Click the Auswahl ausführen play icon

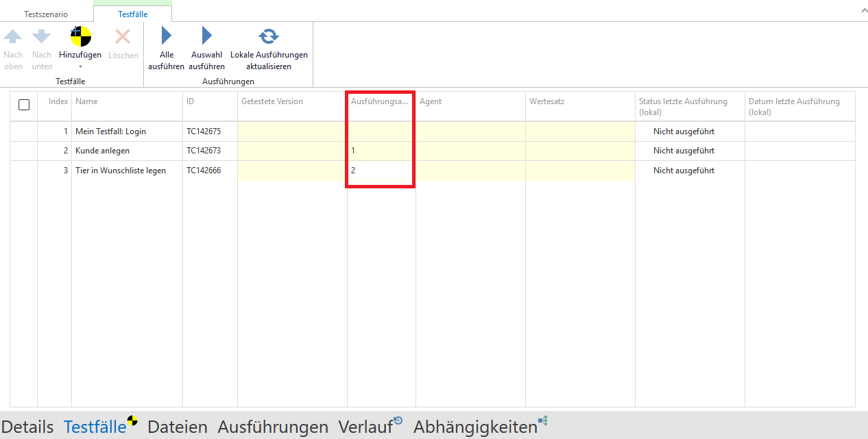click(x=206, y=36)
